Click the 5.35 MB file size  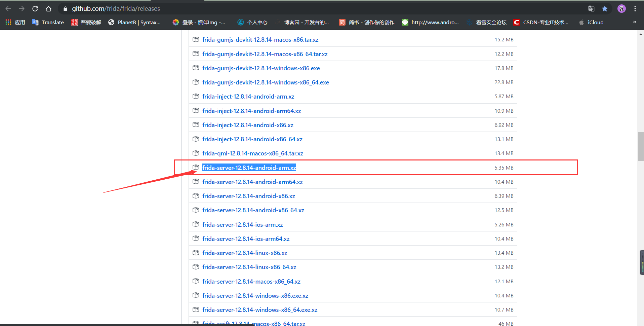point(504,168)
